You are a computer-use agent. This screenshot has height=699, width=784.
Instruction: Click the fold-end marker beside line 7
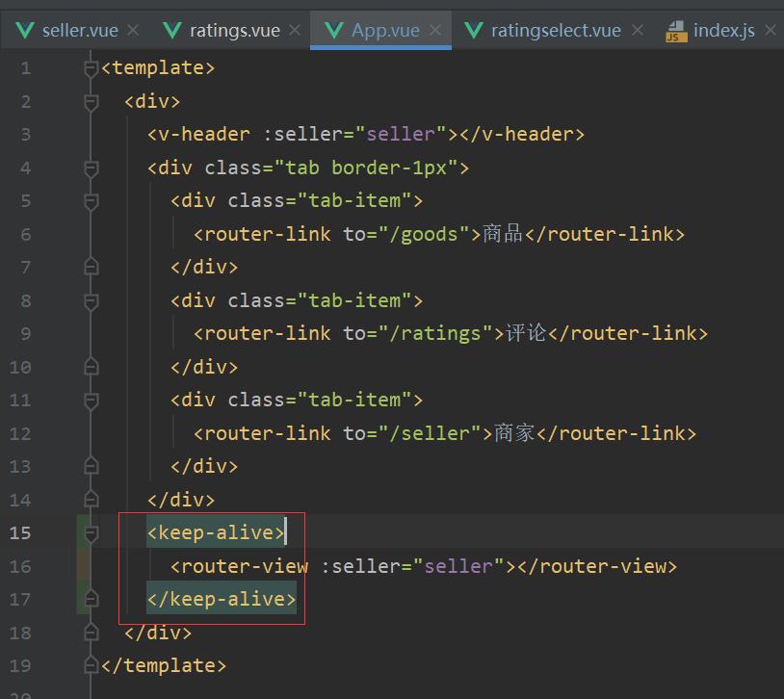90,267
